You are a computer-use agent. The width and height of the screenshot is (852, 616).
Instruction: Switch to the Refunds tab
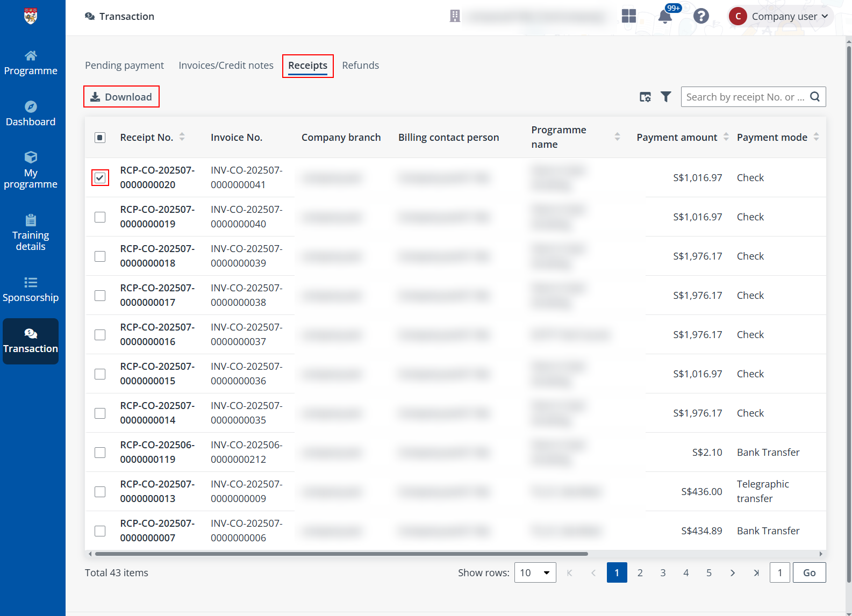(360, 66)
